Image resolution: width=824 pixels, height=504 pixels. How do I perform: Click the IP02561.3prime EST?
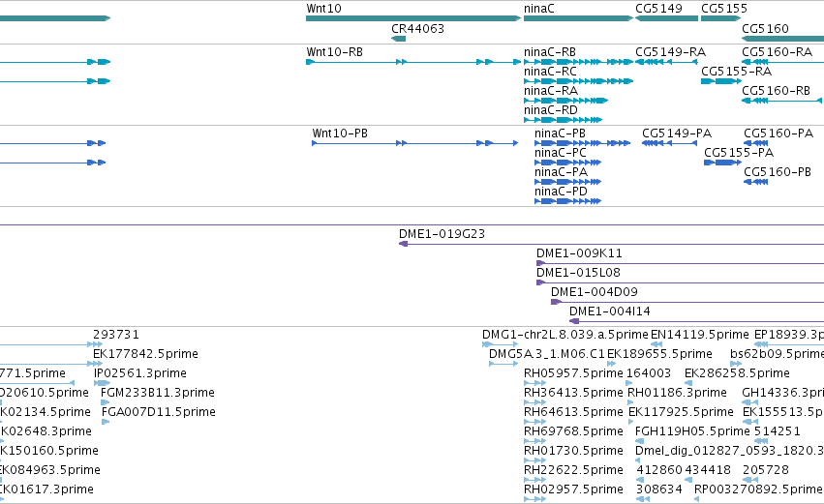coord(102,383)
